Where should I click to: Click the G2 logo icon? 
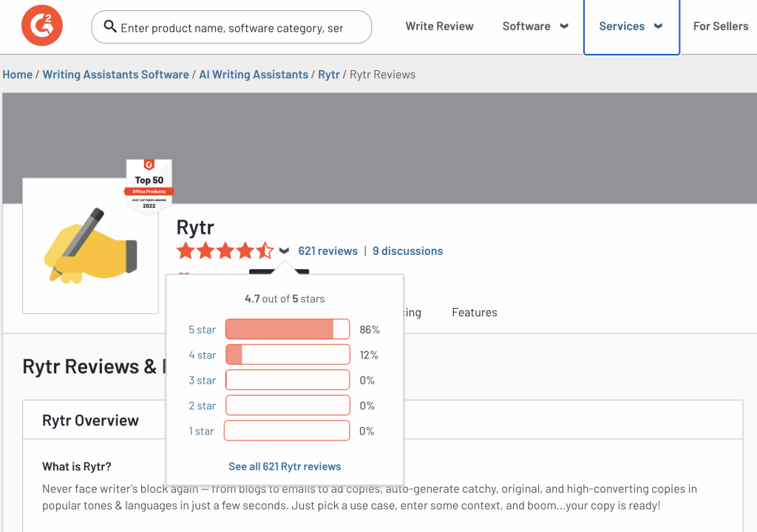click(42, 26)
